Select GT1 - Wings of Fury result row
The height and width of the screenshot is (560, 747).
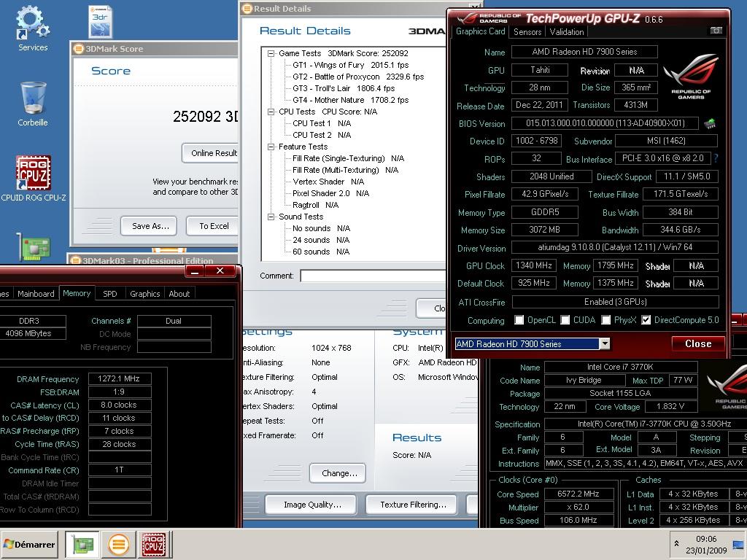pyautogui.click(x=351, y=65)
